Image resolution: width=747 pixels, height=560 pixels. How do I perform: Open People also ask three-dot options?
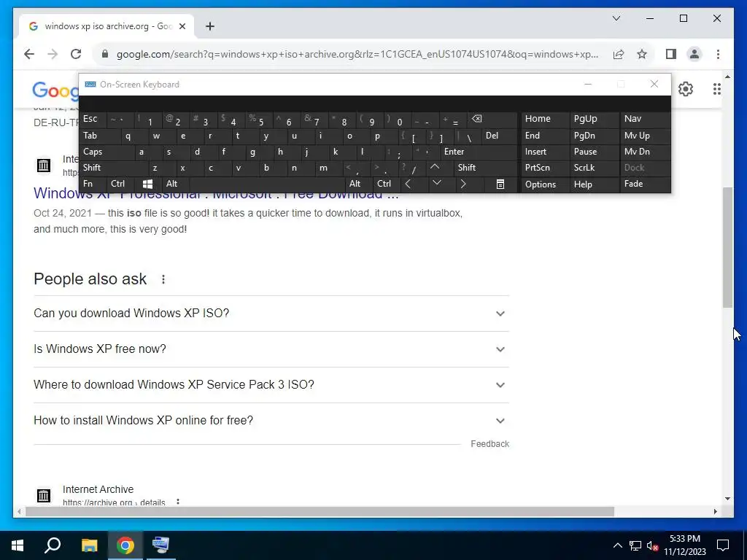tap(163, 279)
